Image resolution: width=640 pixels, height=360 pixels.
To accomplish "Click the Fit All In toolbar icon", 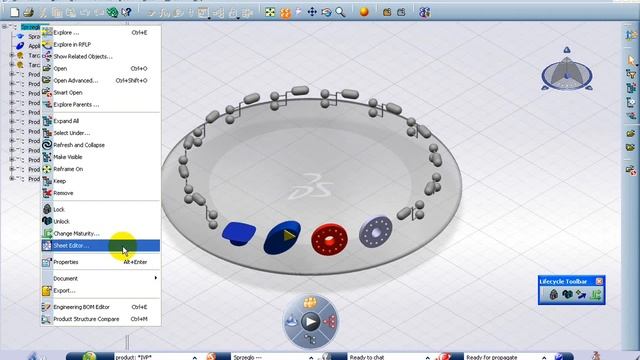I will (x=270, y=12).
